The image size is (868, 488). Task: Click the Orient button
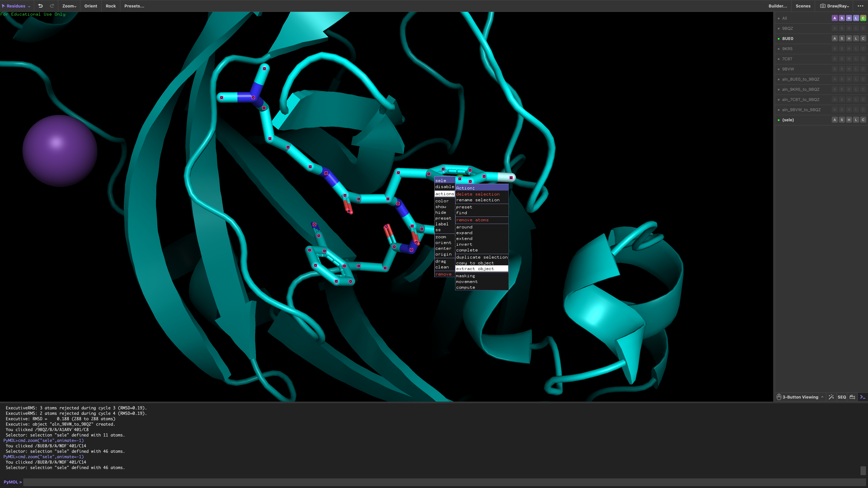tap(91, 6)
